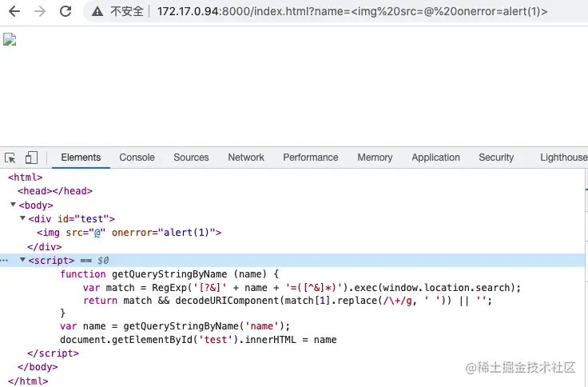Collapse the div id="test" node triangle
Screen dimensions: 588x387
[x=22, y=218]
